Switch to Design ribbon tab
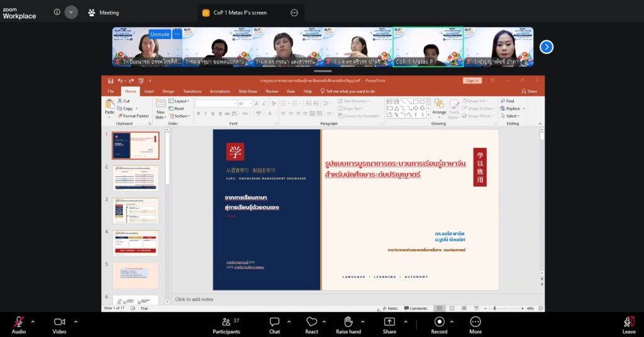 point(169,91)
